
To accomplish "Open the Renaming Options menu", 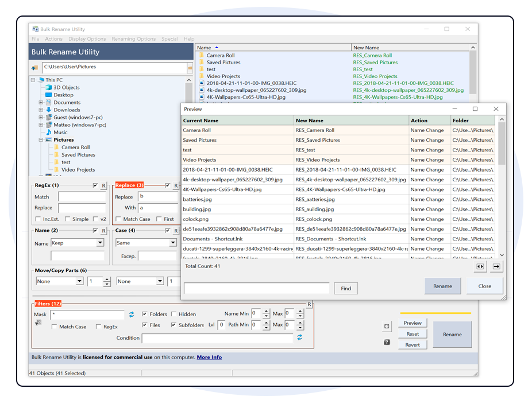I will coord(134,39).
